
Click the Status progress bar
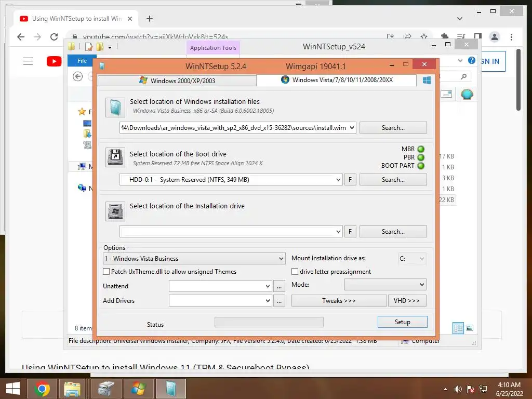269,322
